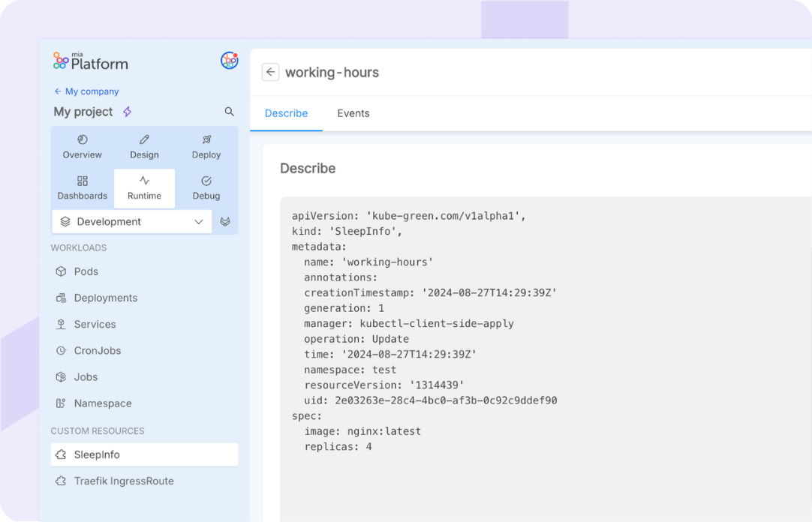The width and height of the screenshot is (812, 522).
Task: Click the circular avatar icon top right of sidebar
Action: pyautogui.click(x=229, y=61)
